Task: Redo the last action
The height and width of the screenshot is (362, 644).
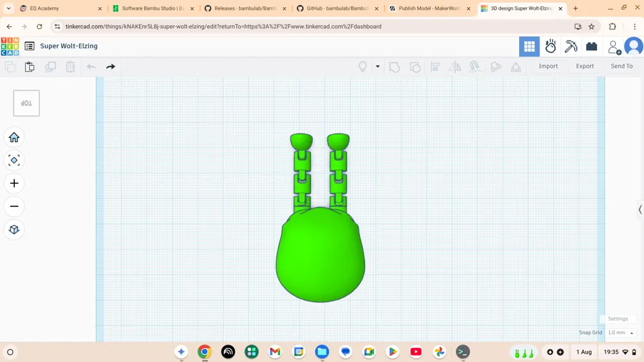Action: (111, 66)
